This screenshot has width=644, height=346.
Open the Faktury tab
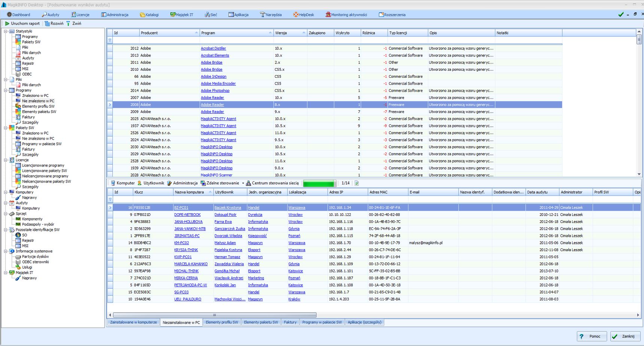point(290,322)
